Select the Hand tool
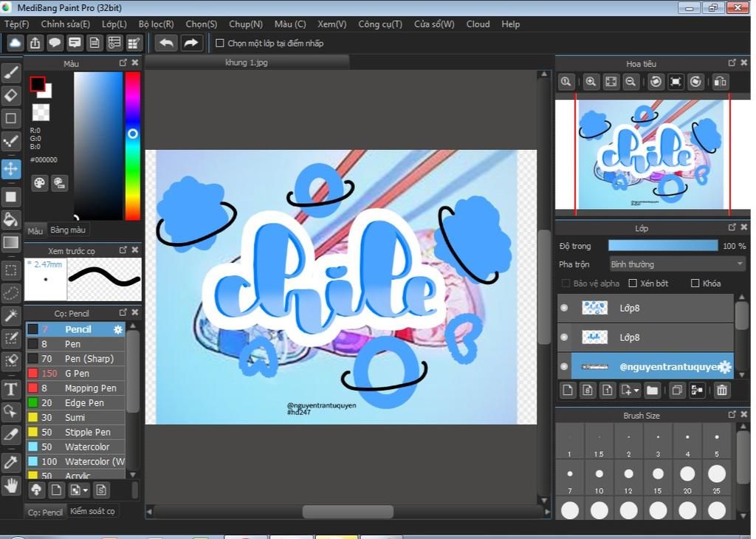 11,486
